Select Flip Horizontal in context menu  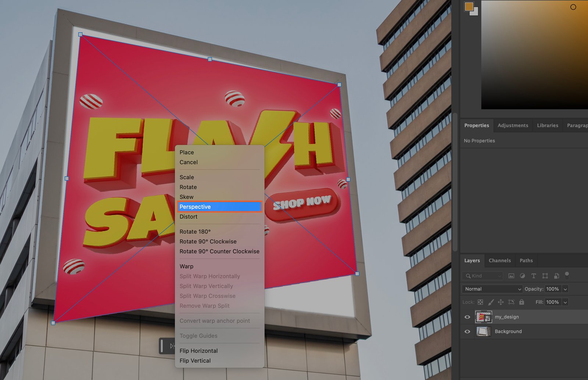pos(198,351)
